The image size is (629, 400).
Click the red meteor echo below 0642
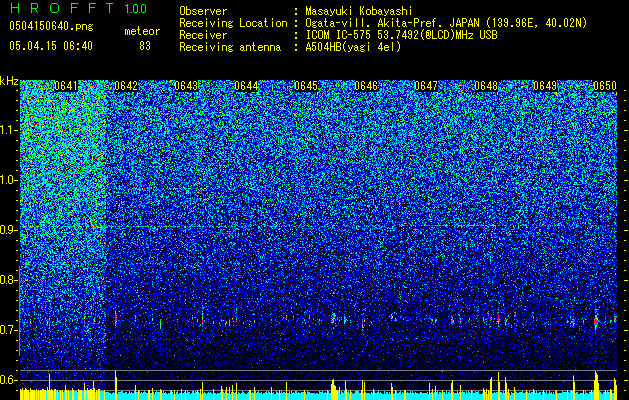[x=116, y=318]
